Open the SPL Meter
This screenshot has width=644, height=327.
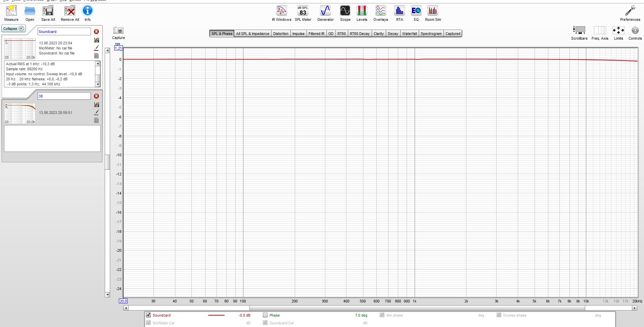tap(303, 13)
